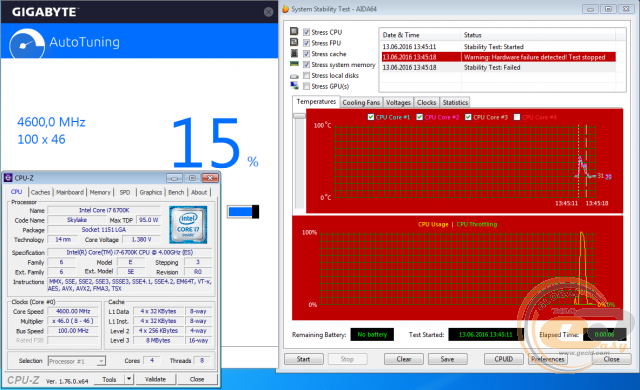
Task: Uncheck Stress system memory
Action: pos(307,64)
